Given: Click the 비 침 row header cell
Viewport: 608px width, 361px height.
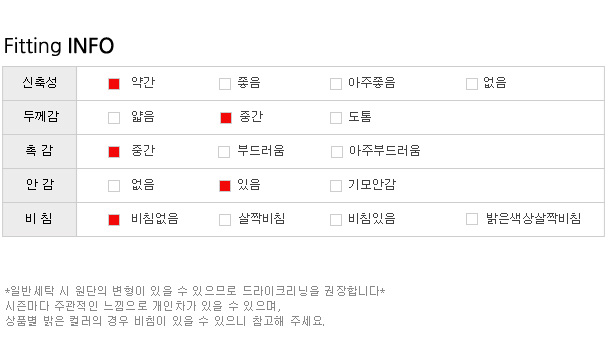Looking at the screenshot, I should (x=40, y=219).
